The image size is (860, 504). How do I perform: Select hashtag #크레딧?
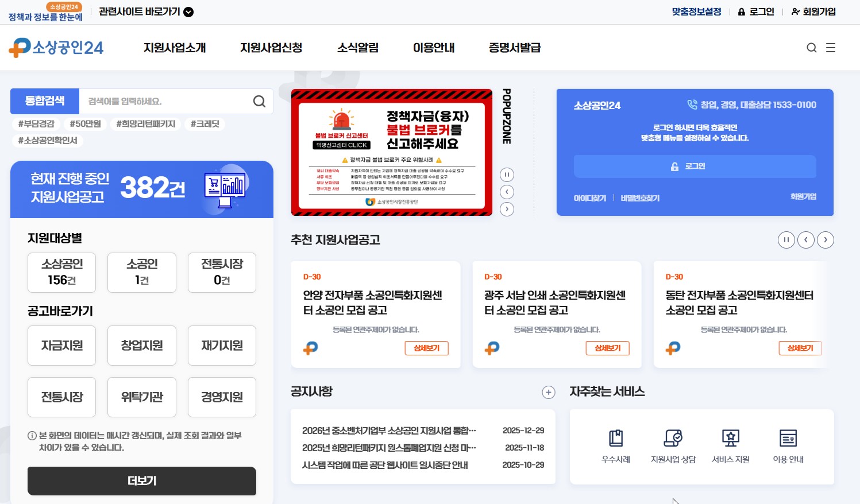pos(205,124)
